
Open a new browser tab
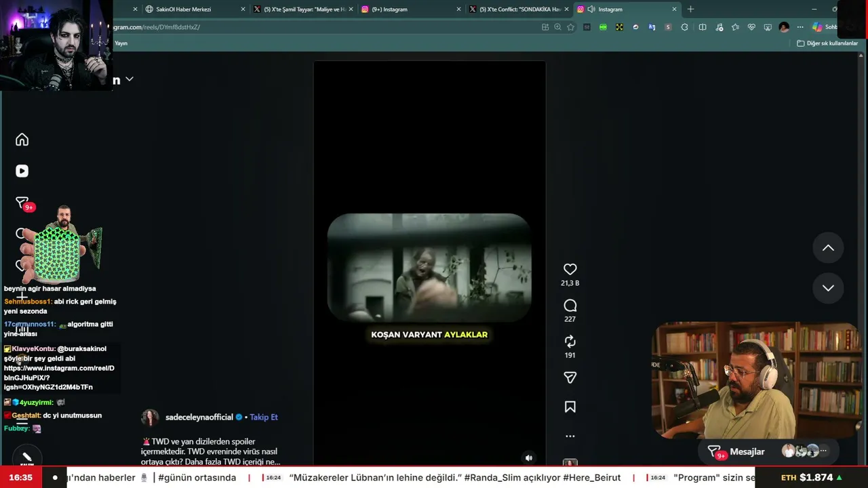tap(690, 9)
